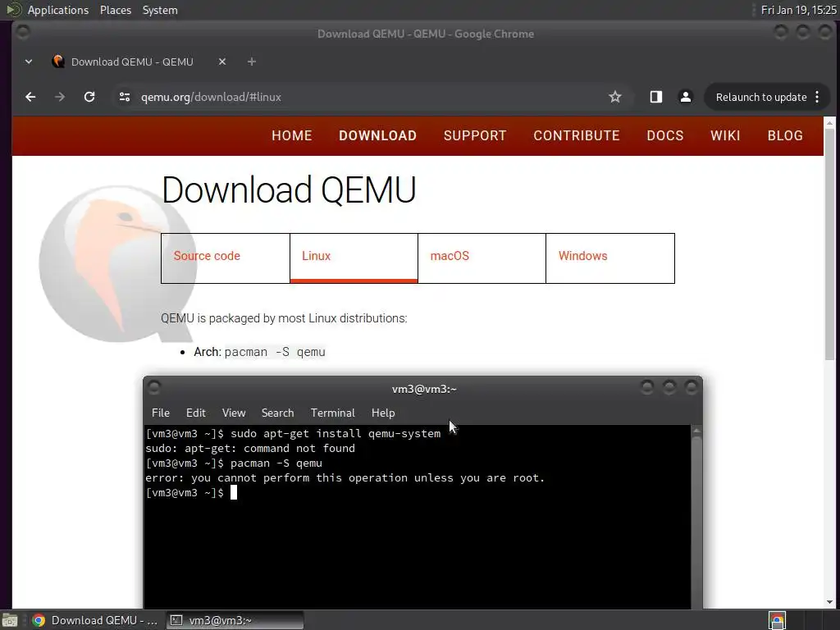Switch to the Windows tab

tap(610, 258)
